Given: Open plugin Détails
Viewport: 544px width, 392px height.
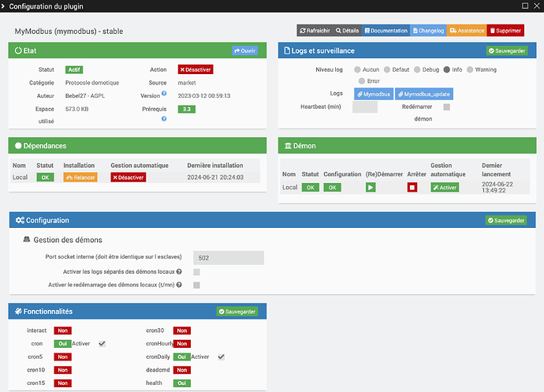Looking at the screenshot, I should coord(347,31).
